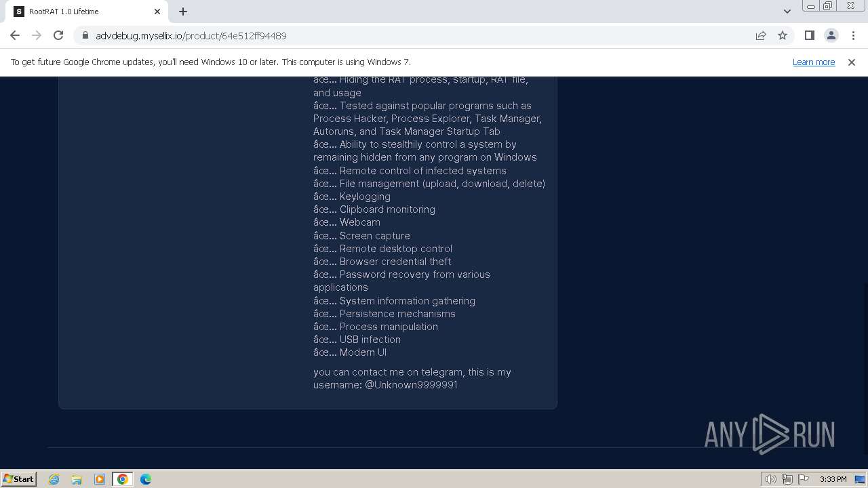
Task: Click the Show desktop button
Action: pos(860,479)
